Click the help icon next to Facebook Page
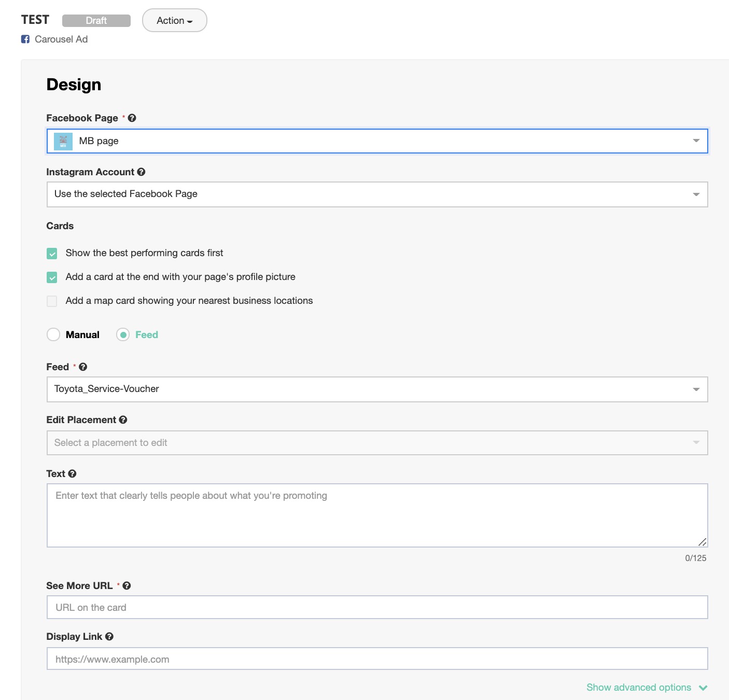Image resolution: width=729 pixels, height=700 pixels. (x=132, y=118)
